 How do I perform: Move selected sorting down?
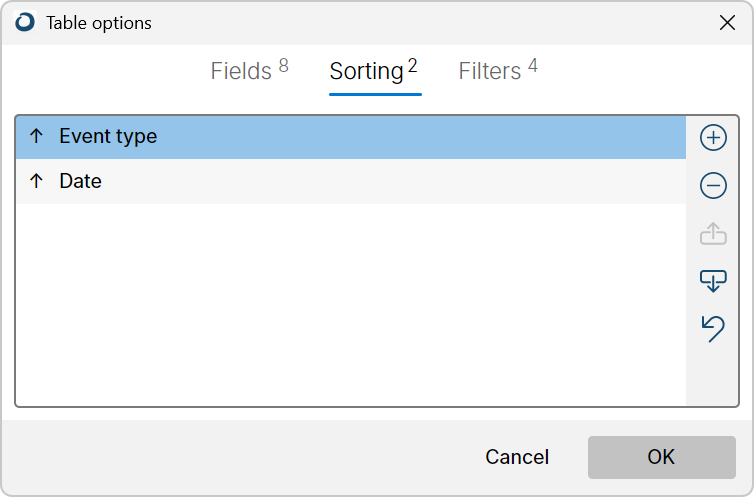coord(713,281)
